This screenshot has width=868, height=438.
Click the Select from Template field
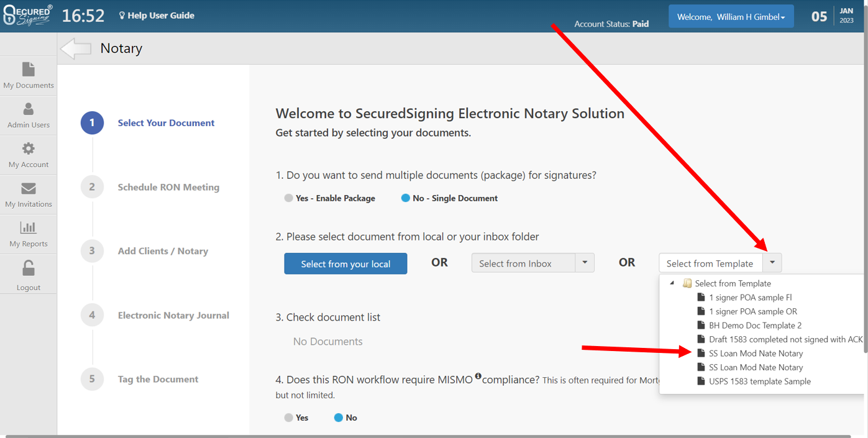pos(710,263)
